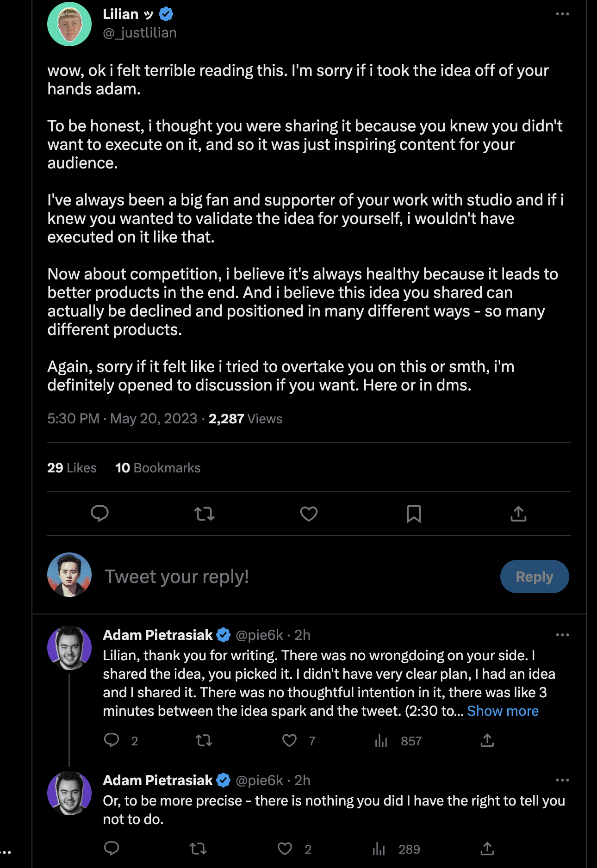Open more options on Adam's first reply
Image resolution: width=597 pixels, height=868 pixels.
[562, 635]
